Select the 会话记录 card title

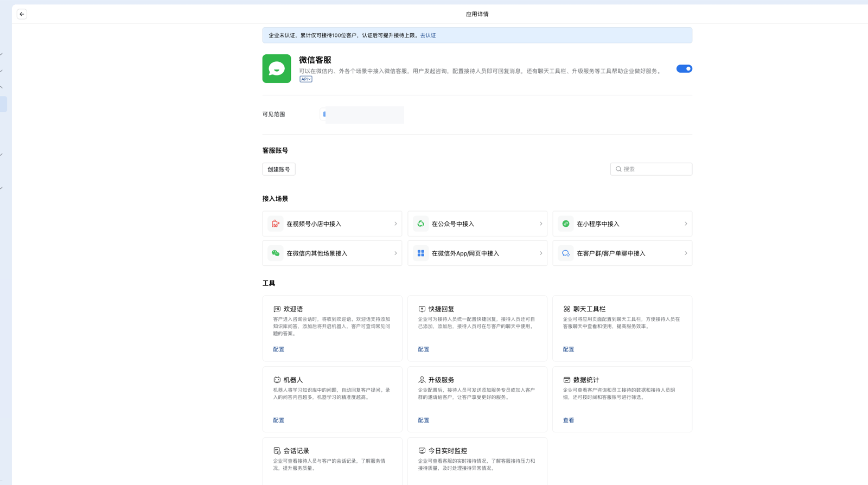(297, 451)
